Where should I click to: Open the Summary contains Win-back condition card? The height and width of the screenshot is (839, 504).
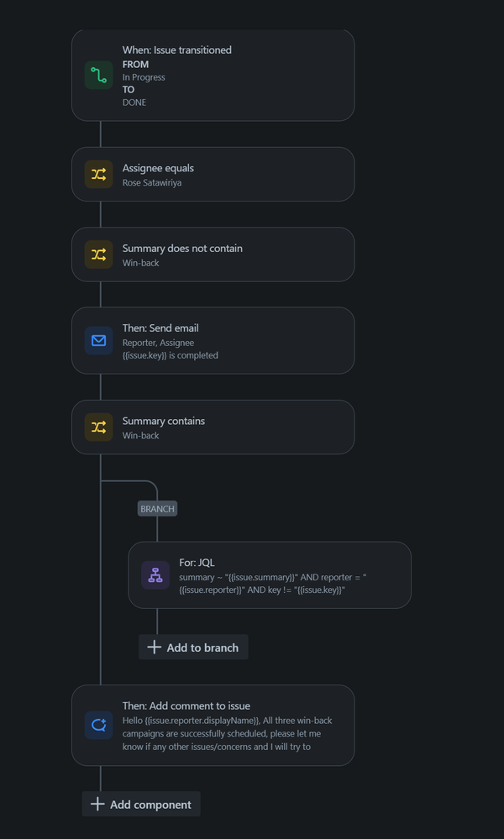[x=213, y=427]
